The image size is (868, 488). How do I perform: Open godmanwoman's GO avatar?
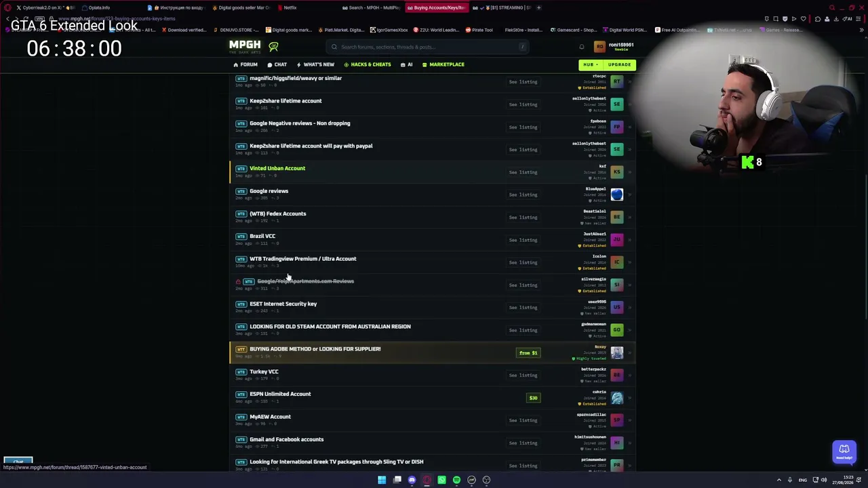point(616,330)
